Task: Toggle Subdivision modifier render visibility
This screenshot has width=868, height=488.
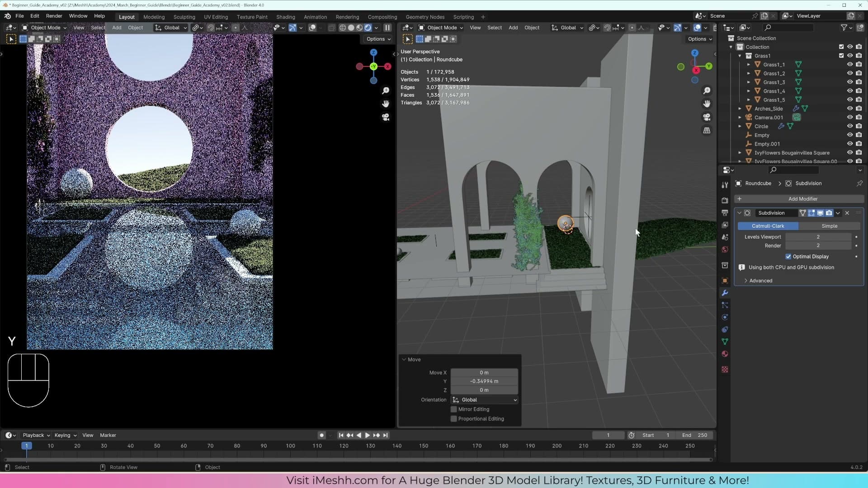Action: point(829,213)
